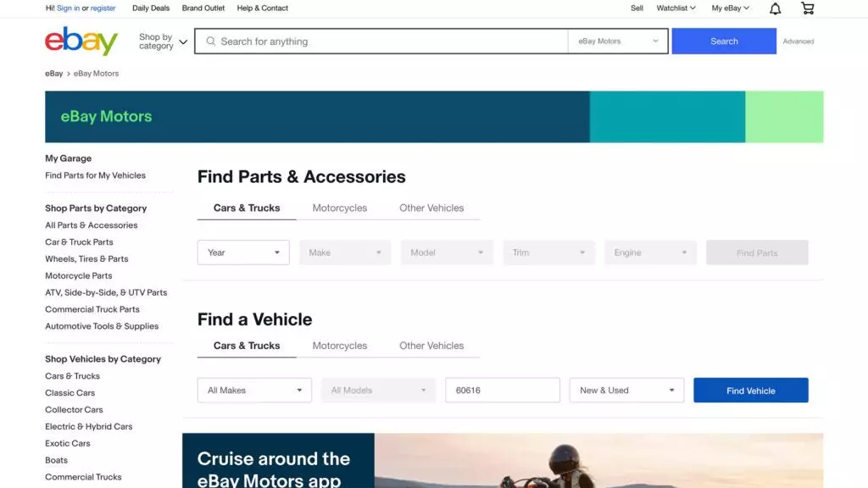Open Exotic Cars

(x=68, y=444)
